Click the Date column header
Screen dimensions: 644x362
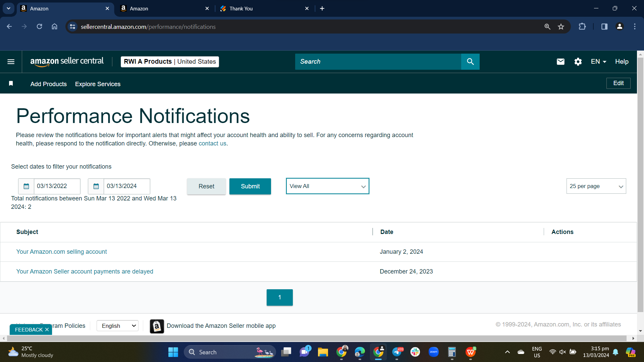387,232
